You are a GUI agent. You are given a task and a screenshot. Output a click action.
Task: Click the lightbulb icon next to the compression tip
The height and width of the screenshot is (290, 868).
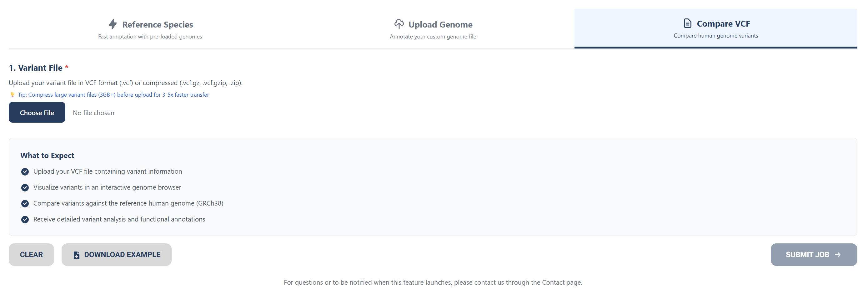point(13,95)
